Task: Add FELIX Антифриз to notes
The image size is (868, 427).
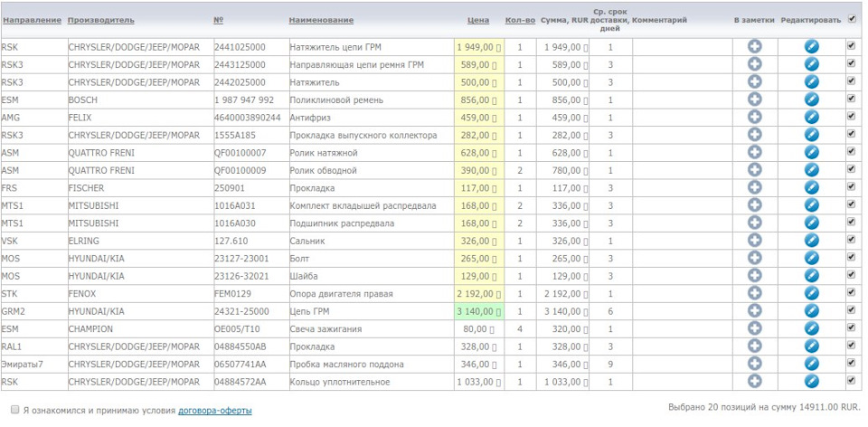Action: pyautogui.click(x=754, y=118)
